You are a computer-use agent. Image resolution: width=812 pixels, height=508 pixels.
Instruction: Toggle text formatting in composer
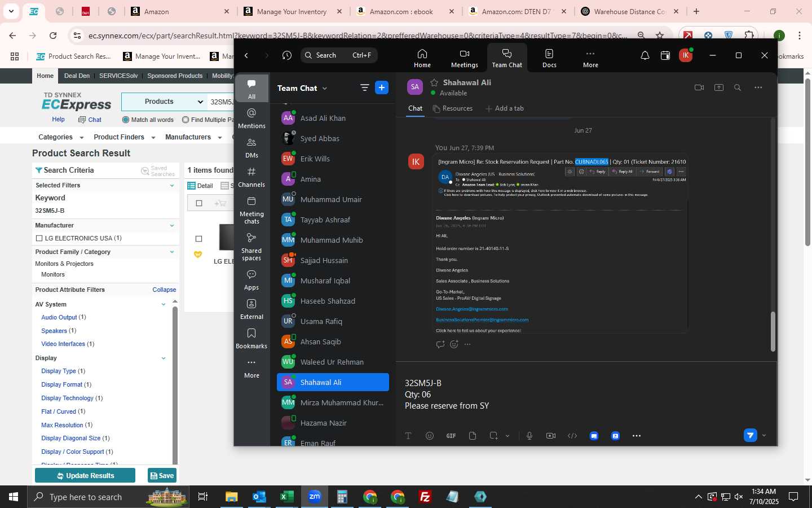tap(408, 436)
